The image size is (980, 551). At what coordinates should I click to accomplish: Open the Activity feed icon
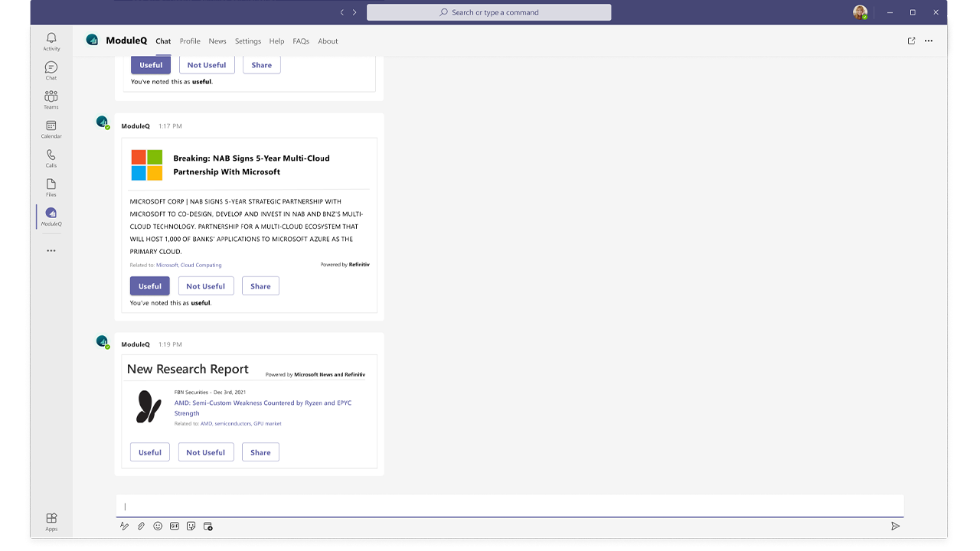(51, 41)
